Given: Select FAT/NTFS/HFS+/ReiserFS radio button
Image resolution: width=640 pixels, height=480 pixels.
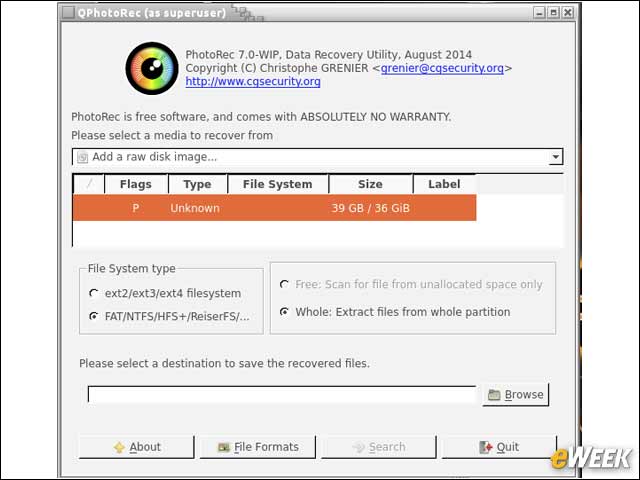Looking at the screenshot, I should coord(93,316).
